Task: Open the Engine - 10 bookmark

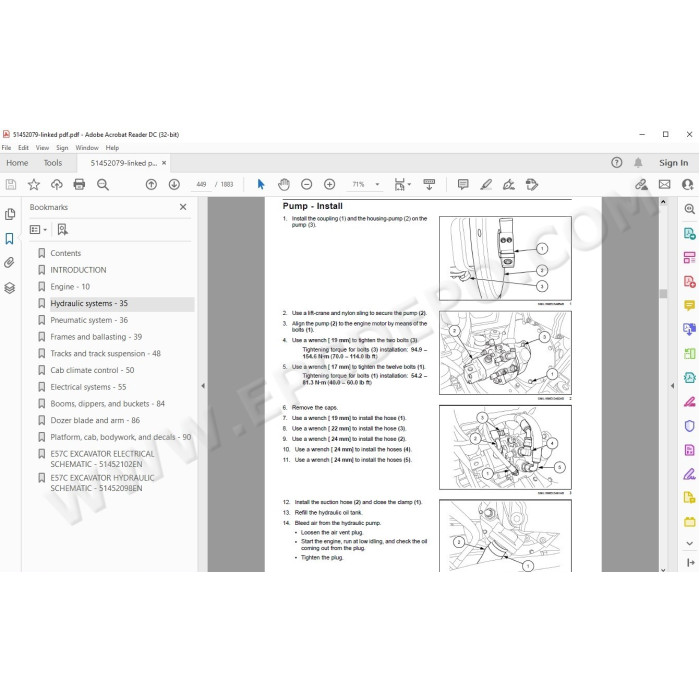Action: (x=70, y=287)
